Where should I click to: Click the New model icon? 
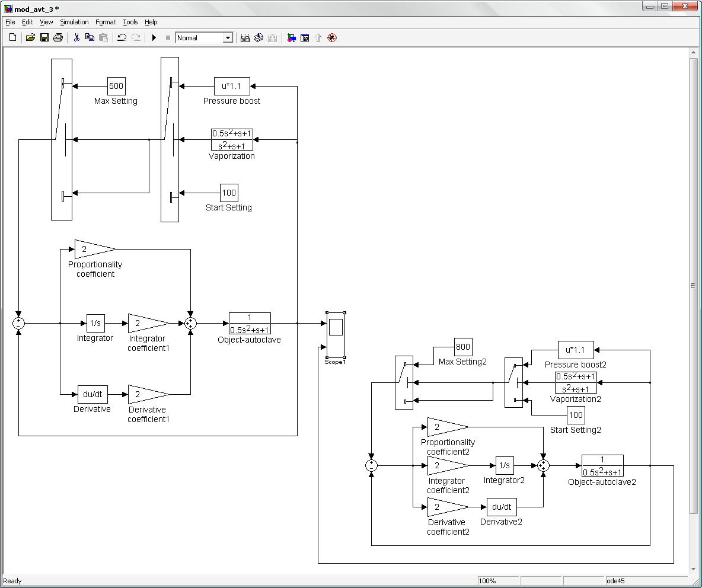(x=13, y=38)
